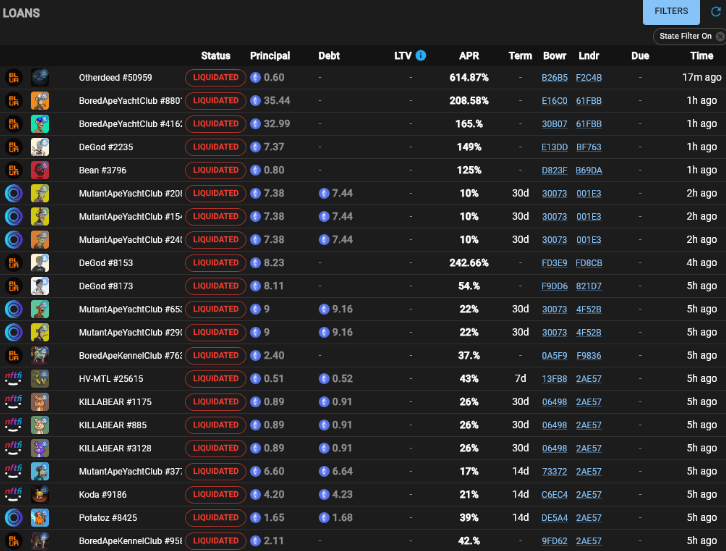
Task: Click the platform icon on HV-MTL #25615 row
Action: [x=14, y=379]
